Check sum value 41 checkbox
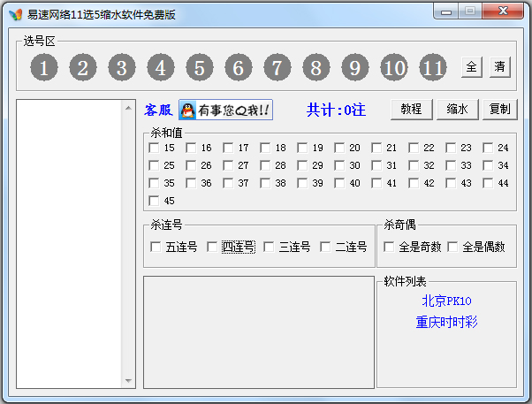The width and height of the screenshot is (532, 404). point(376,183)
